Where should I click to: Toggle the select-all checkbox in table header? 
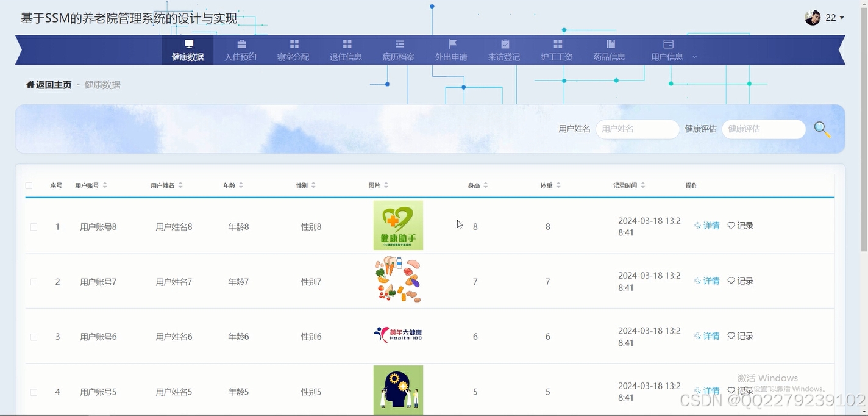click(28, 185)
